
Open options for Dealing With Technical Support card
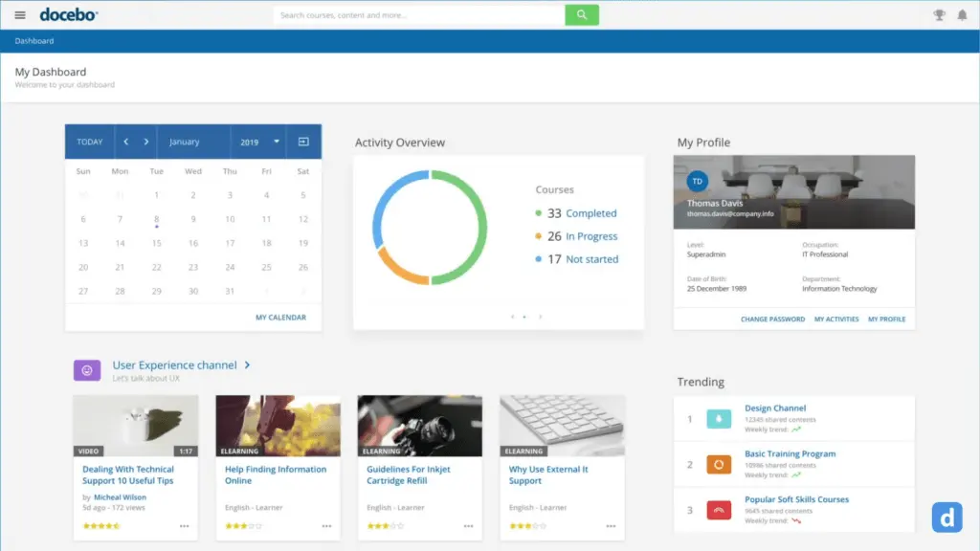(185, 526)
